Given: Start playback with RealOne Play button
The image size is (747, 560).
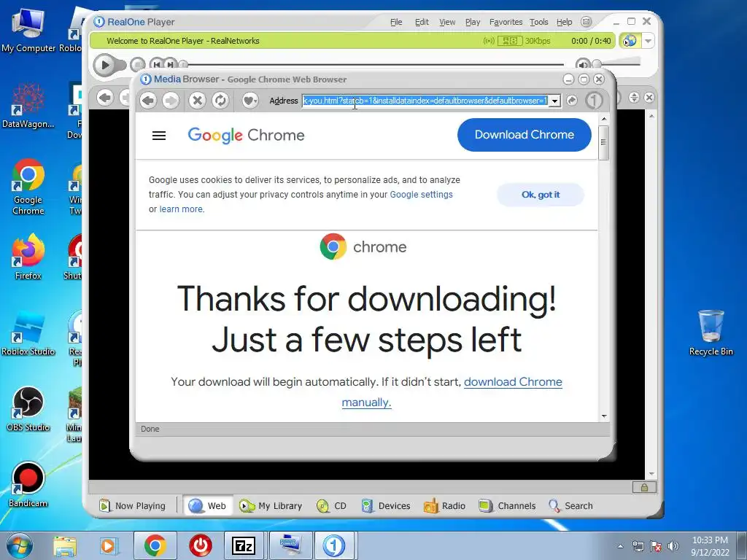Looking at the screenshot, I should 105,65.
